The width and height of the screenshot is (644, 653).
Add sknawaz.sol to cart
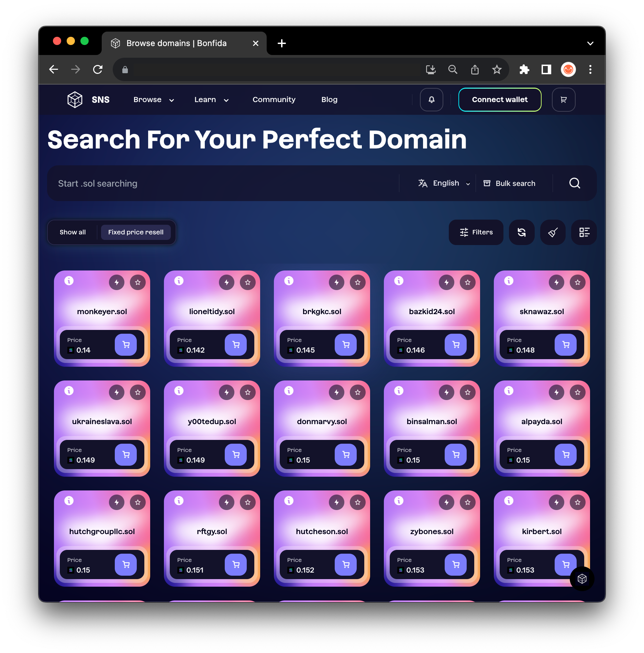566,345
